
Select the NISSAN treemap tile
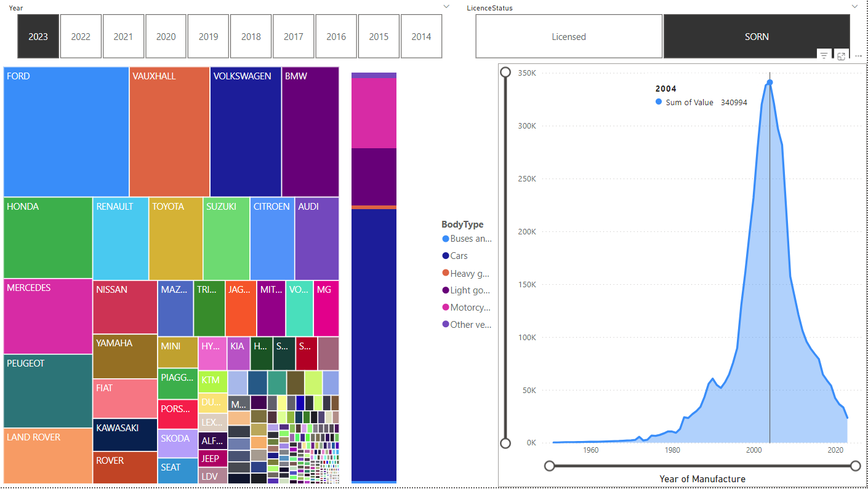click(125, 307)
